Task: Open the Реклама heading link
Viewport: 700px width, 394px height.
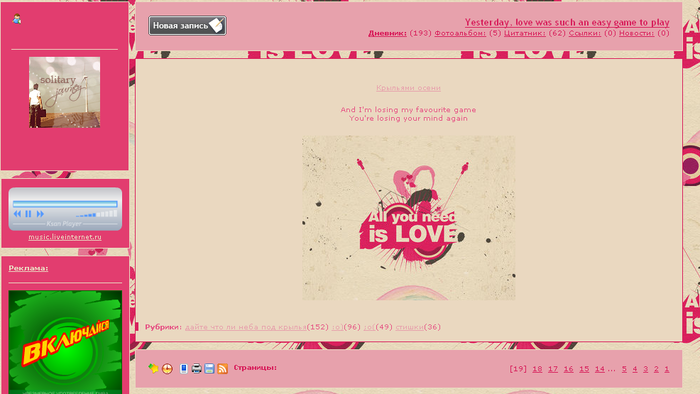Action: pyautogui.click(x=28, y=268)
